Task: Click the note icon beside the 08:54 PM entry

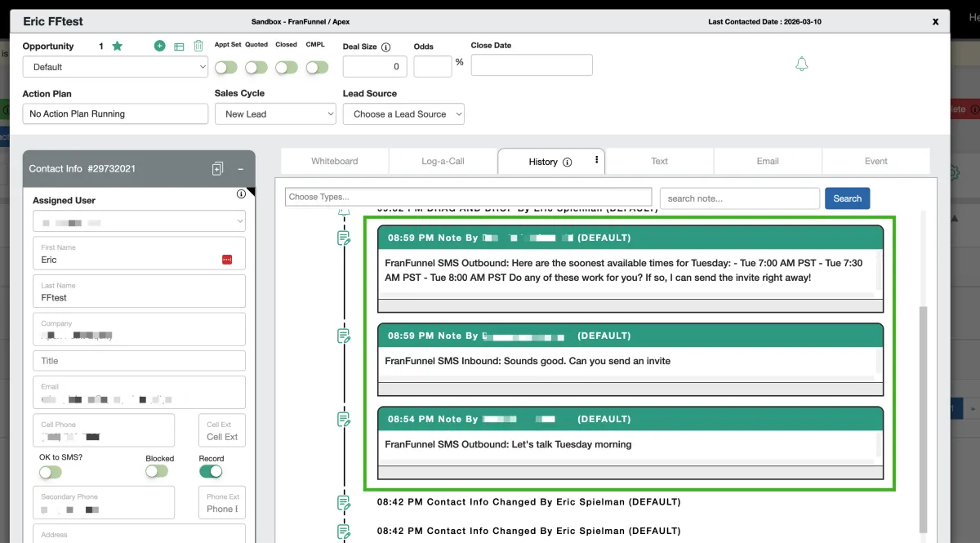Action: 342,420
